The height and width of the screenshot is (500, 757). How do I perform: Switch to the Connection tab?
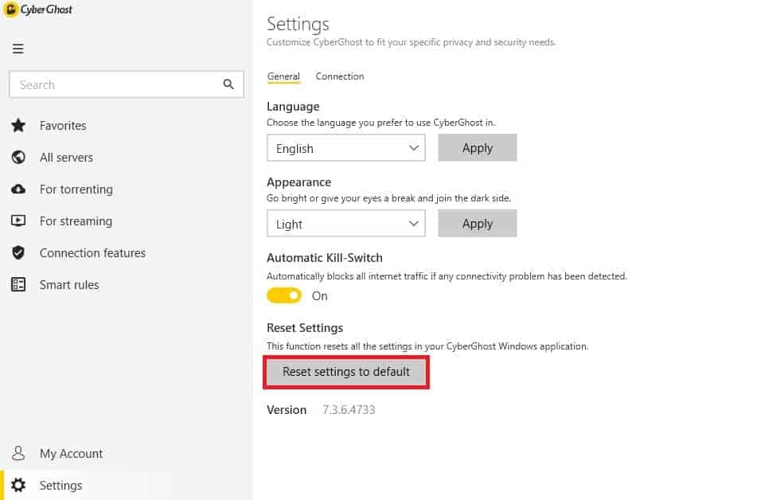click(339, 77)
